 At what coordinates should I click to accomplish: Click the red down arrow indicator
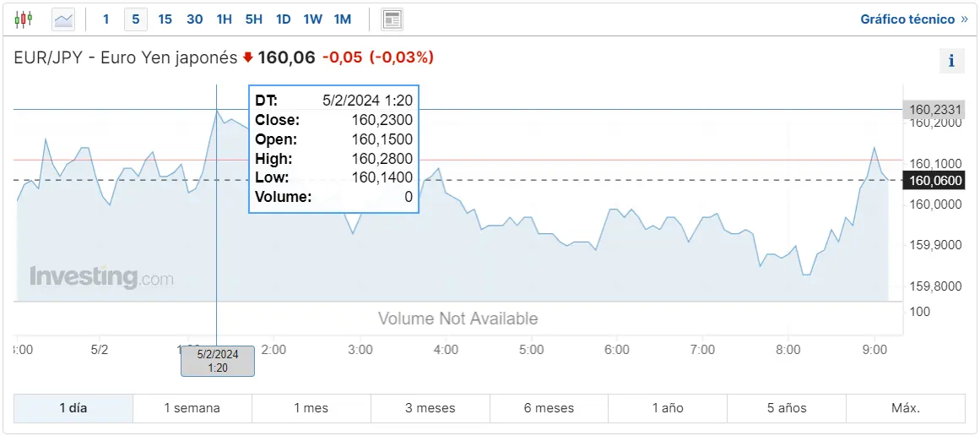click(x=248, y=57)
